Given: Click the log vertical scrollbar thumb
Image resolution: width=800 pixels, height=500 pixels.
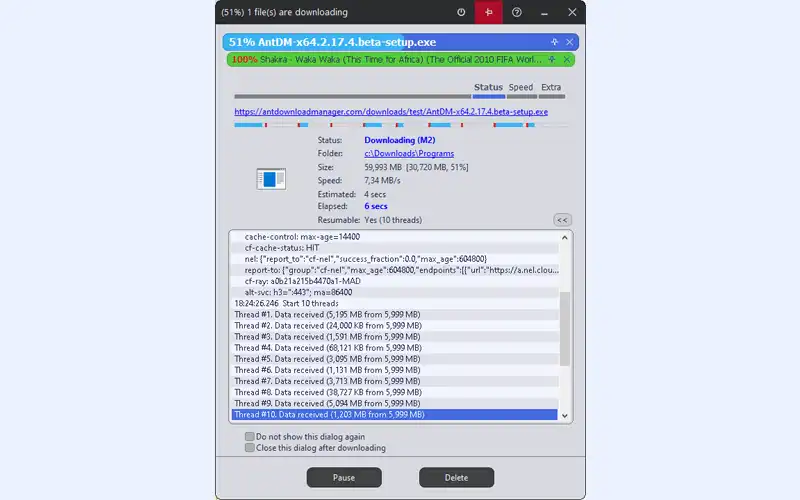Looking at the screenshot, I should coord(564,329).
